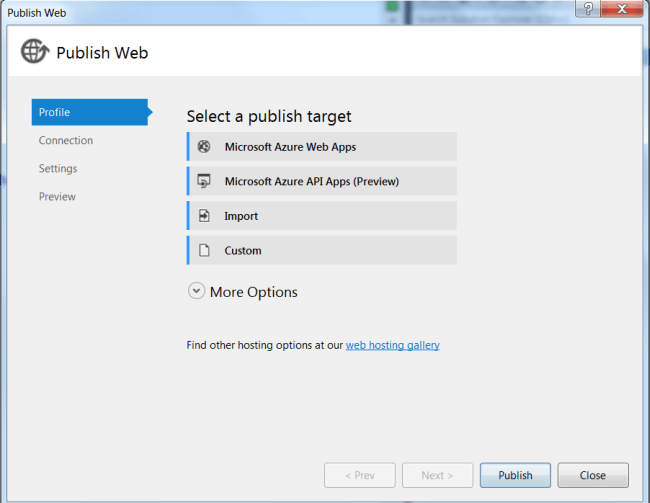Switch to the Connection step
Image resolution: width=650 pixels, height=503 pixels.
pos(66,140)
